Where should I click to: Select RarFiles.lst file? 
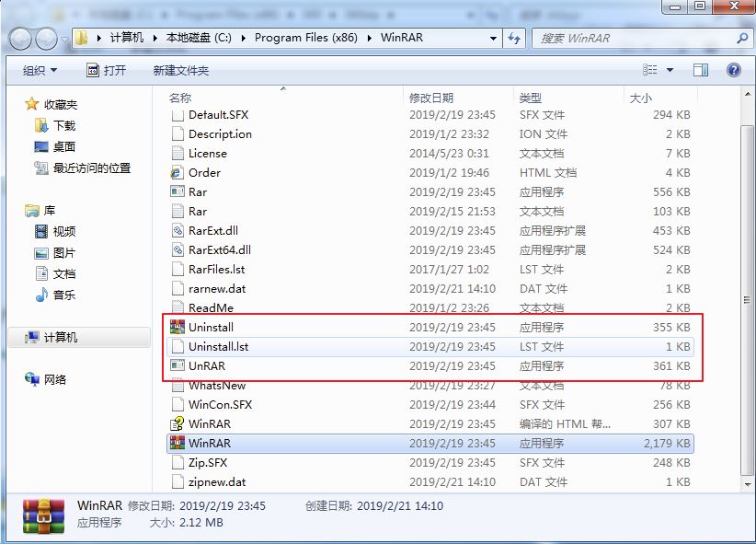coord(430,269)
